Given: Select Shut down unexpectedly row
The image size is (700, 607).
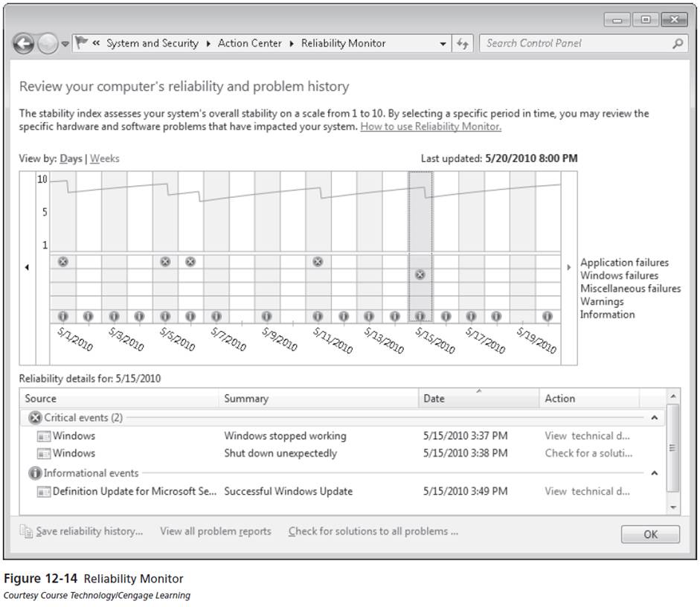Looking at the screenshot, I should (x=341, y=454).
